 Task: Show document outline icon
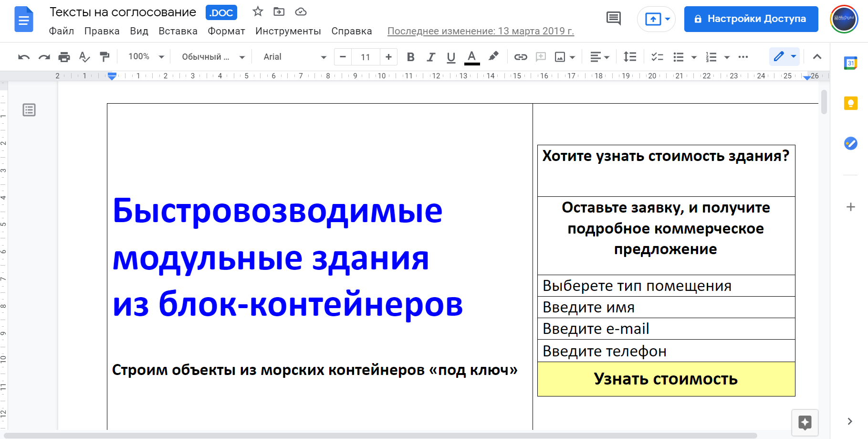pos(29,110)
